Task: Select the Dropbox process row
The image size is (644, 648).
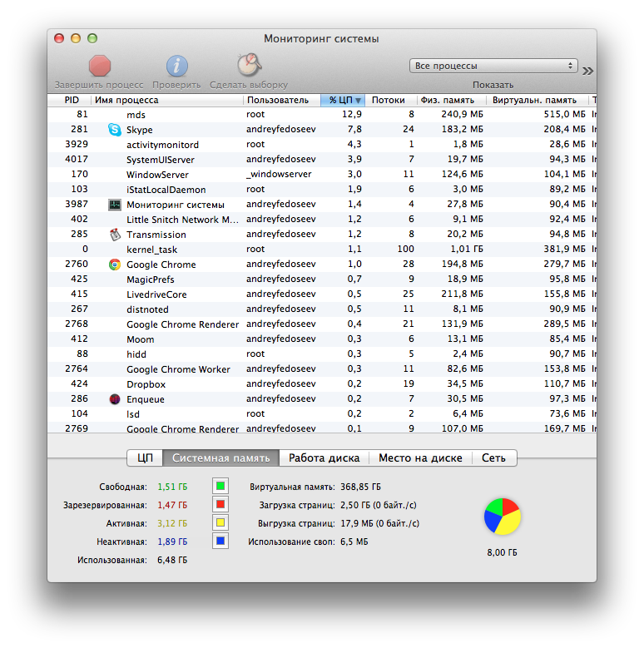Action: coord(322,384)
